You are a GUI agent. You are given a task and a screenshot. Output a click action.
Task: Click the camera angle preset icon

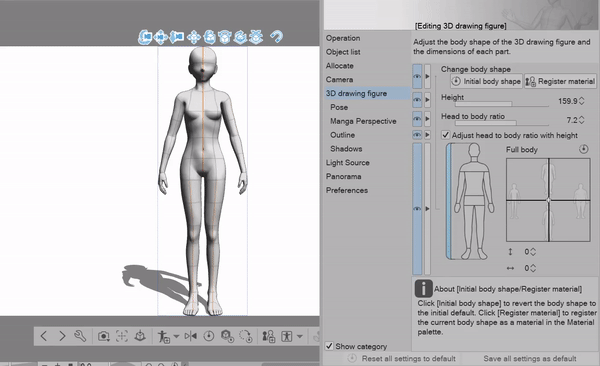[x=103, y=336]
